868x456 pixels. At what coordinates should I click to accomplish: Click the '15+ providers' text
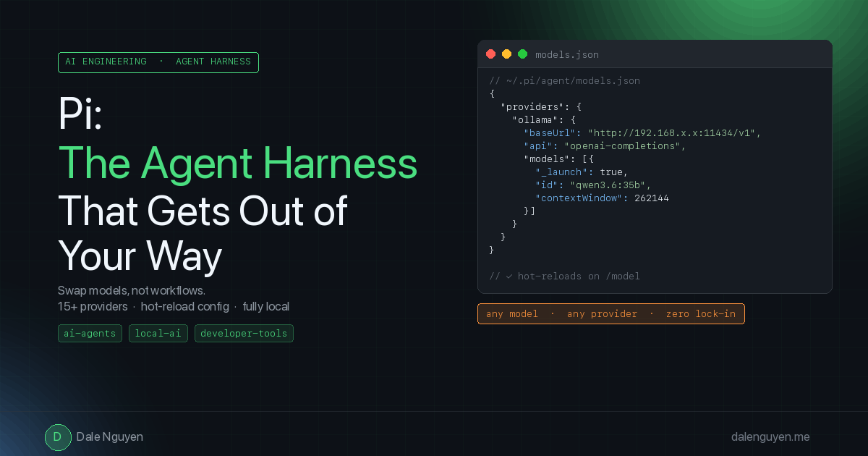93,307
